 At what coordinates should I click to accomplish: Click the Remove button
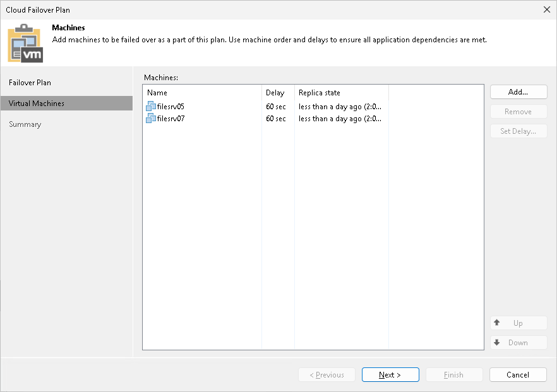click(x=518, y=111)
